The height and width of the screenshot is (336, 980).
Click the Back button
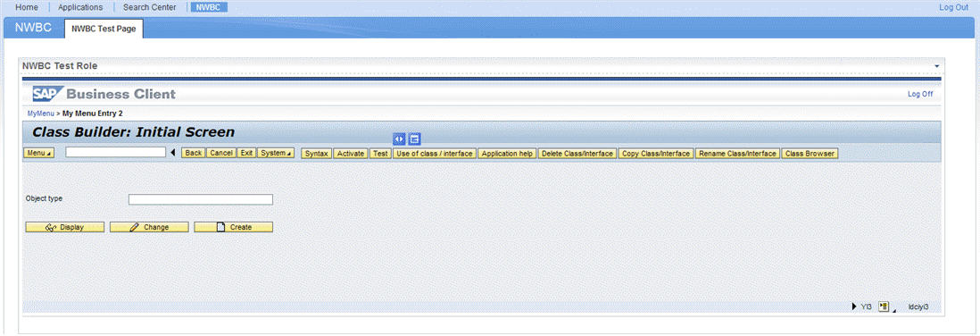(193, 154)
